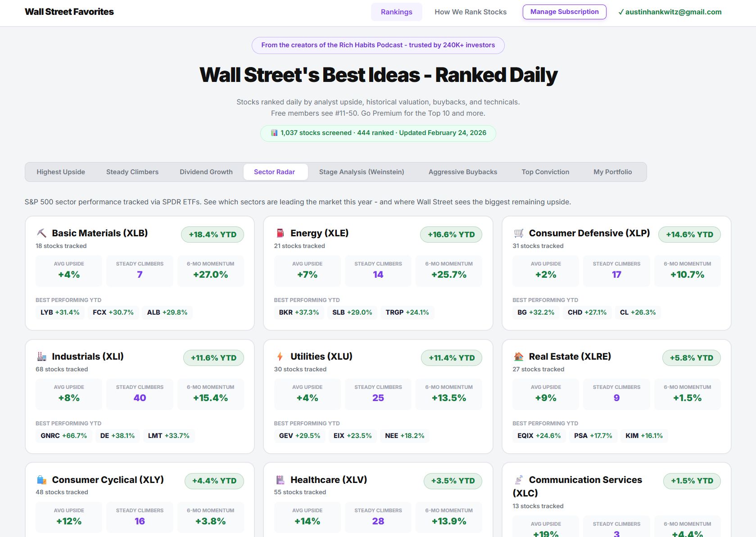Click the Energy fuel pump icon

click(x=280, y=233)
